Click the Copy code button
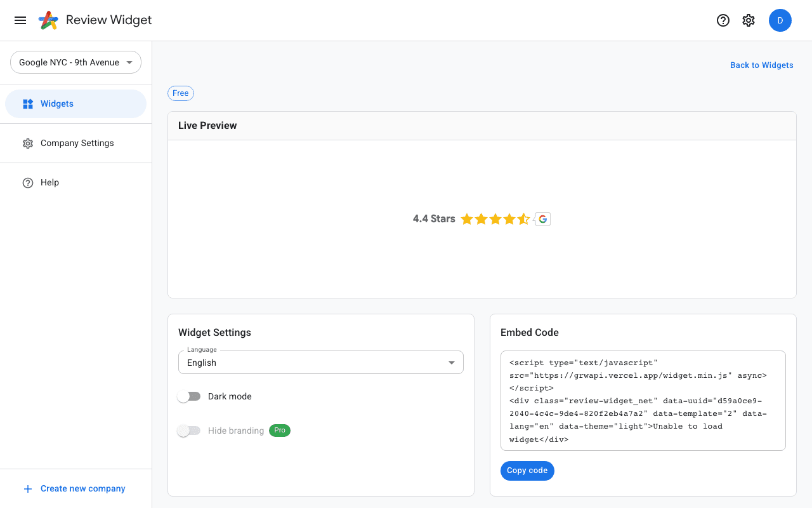 (x=527, y=471)
